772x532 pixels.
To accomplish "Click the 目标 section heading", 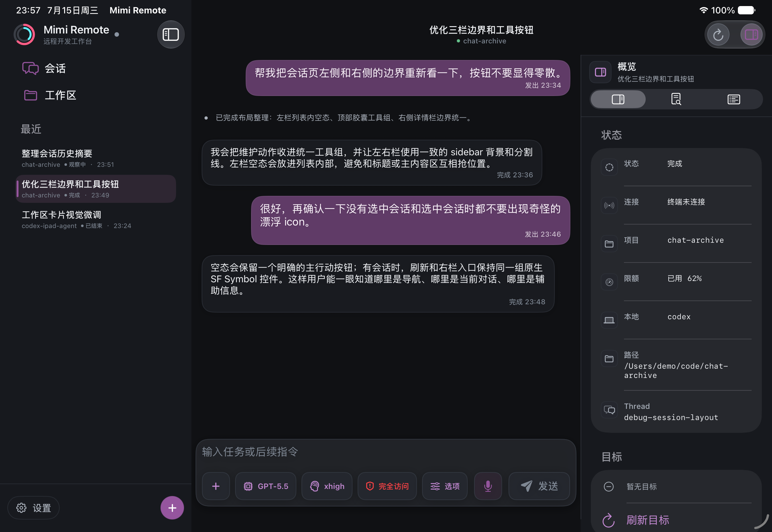I will pyautogui.click(x=612, y=457).
